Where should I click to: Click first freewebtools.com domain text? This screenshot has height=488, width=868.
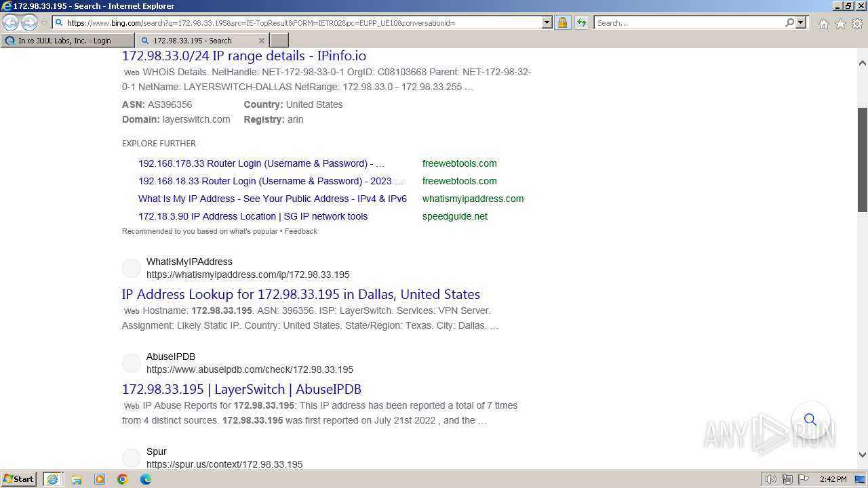(x=459, y=163)
